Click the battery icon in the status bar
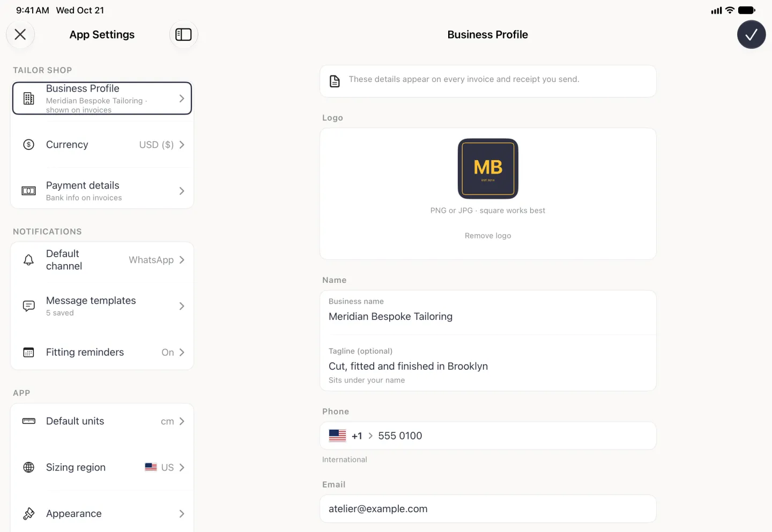 746,10
